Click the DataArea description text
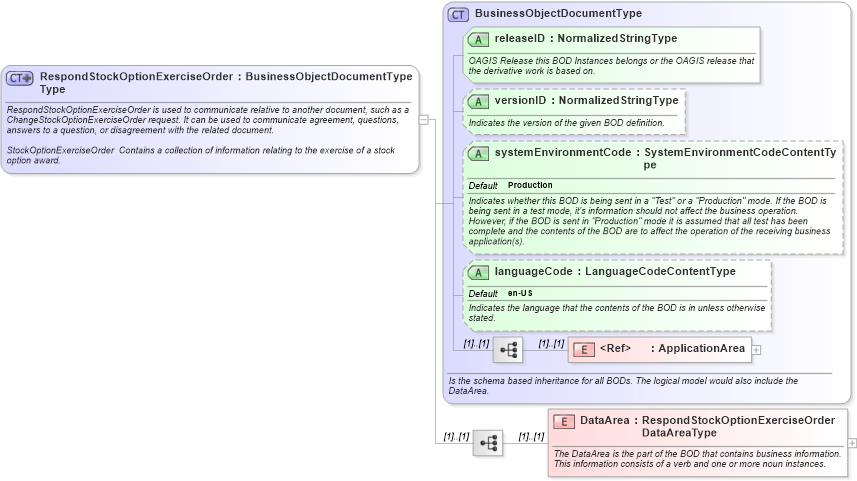The image size is (857, 481). 697,459
